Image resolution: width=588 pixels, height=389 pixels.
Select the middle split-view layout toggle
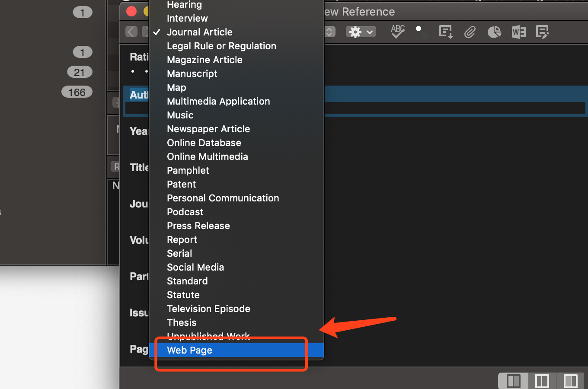[541, 381]
